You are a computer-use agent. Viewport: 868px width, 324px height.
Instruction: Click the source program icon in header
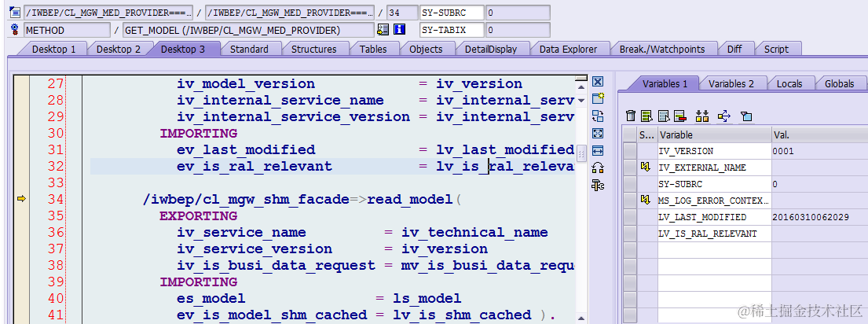15,12
